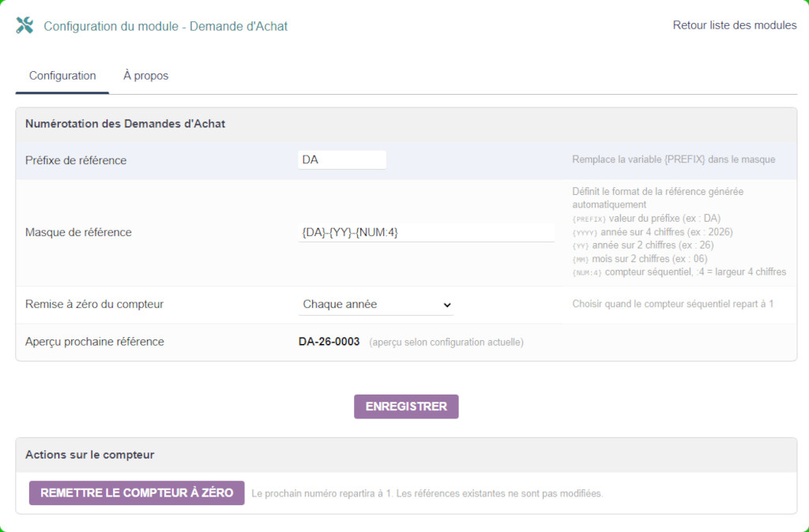Click the {MM} mois sur 2 chiffres hint
Image resolution: width=809 pixels, height=532 pixels.
[x=640, y=259]
